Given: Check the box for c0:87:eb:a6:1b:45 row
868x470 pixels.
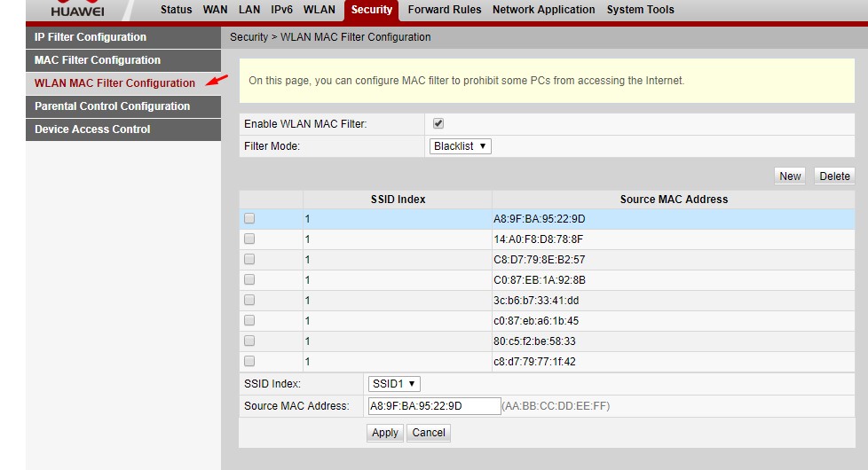Looking at the screenshot, I should click(x=249, y=320).
